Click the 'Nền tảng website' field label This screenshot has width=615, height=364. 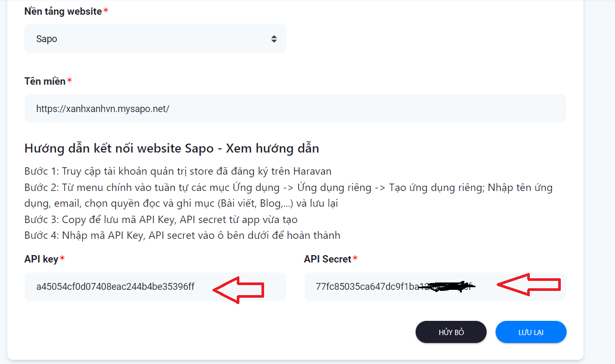tap(63, 12)
